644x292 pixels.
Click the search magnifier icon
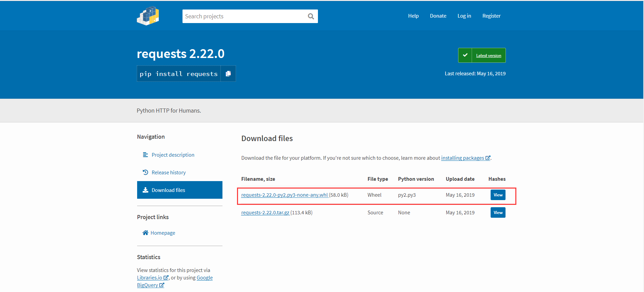click(x=311, y=16)
